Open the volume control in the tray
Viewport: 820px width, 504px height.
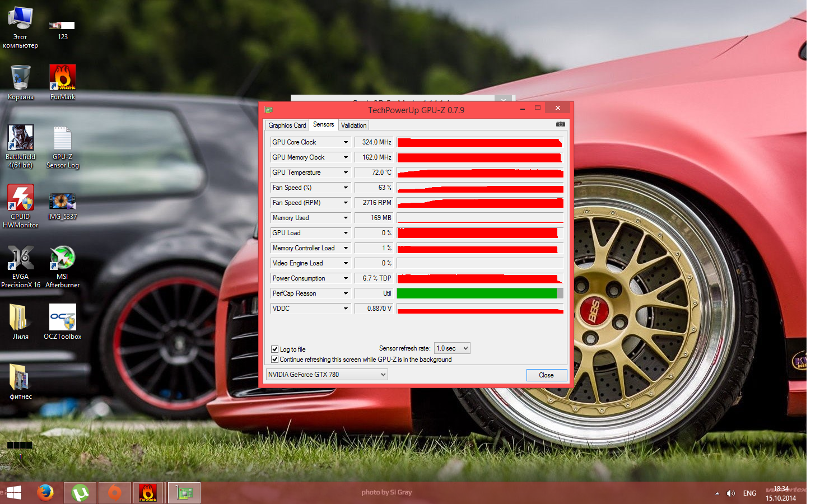730,493
